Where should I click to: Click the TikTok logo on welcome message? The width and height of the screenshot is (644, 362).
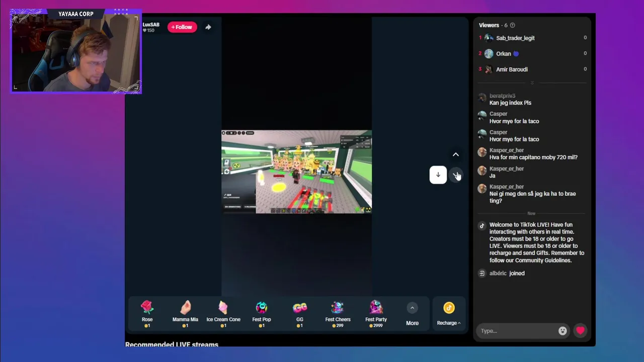pyautogui.click(x=482, y=226)
